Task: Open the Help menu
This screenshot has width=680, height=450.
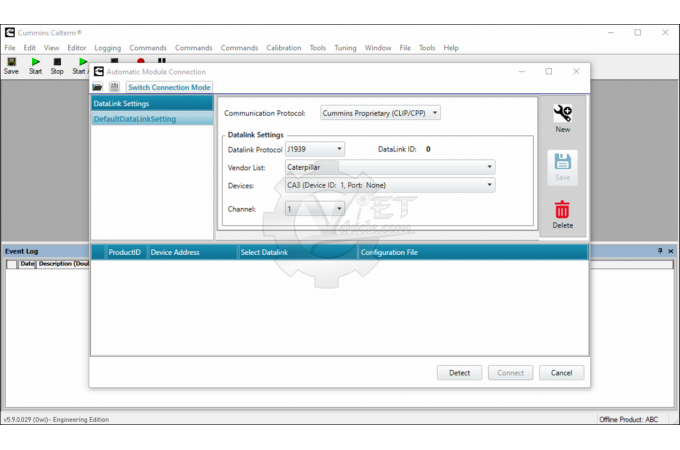Action: (451, 48)
